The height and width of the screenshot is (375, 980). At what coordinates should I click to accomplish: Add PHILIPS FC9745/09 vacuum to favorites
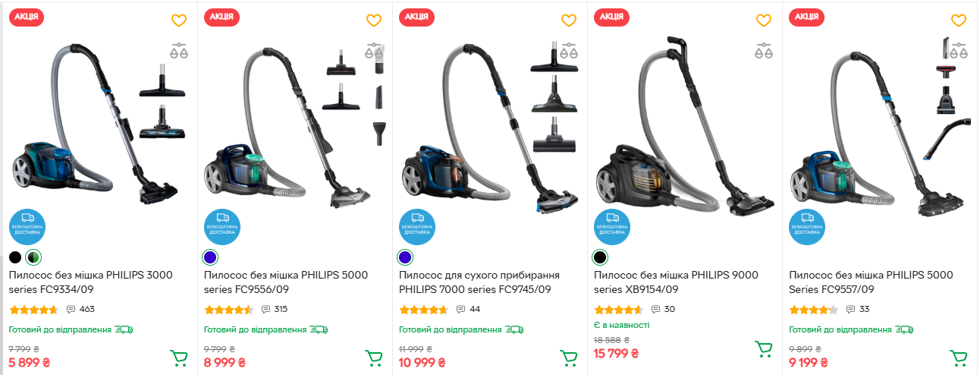click(569, 20)
